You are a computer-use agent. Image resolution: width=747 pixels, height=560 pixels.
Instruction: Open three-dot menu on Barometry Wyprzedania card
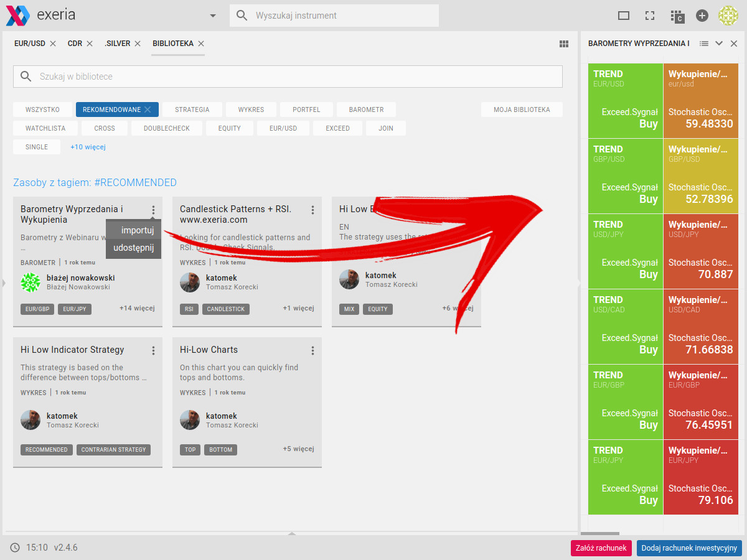[153, 210]
